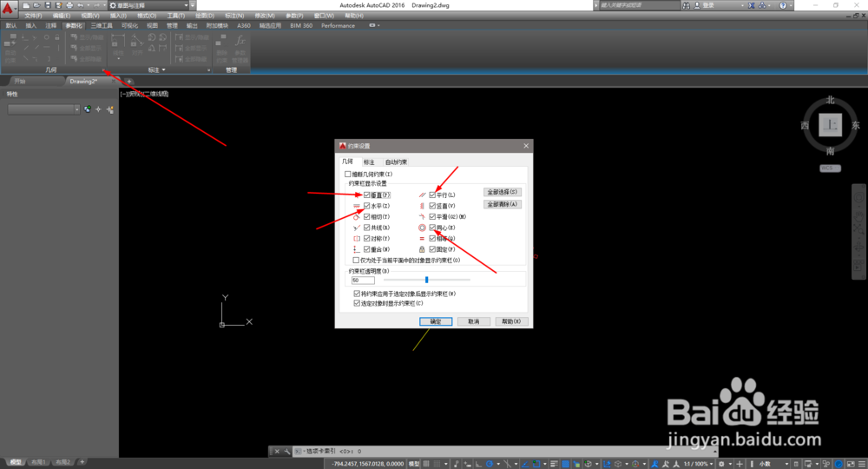868x469 pixels.
Task: Open the AutoCAD application menu button
Action: (9, 9)
